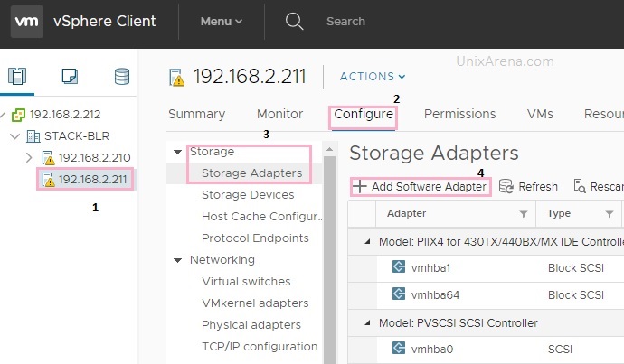The image size is (624, 364).
Task: Open the ACTIONS dropdown
Action: click(x=373, y=76)
